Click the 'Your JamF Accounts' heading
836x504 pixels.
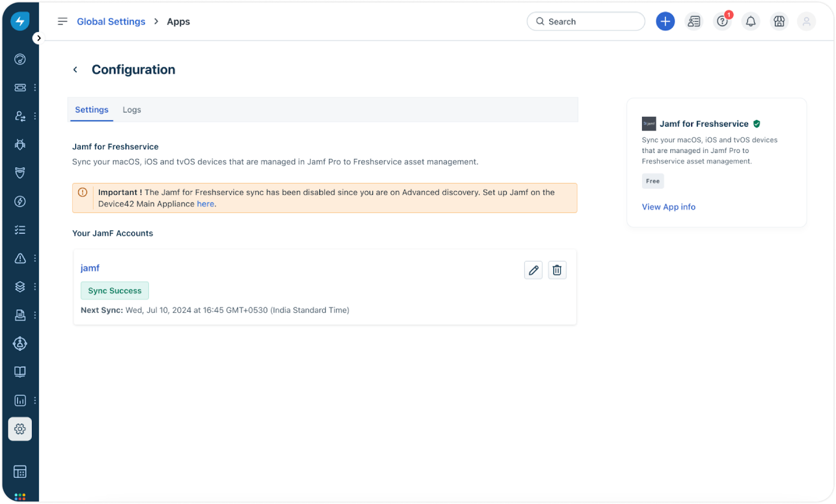pos(112,233)
